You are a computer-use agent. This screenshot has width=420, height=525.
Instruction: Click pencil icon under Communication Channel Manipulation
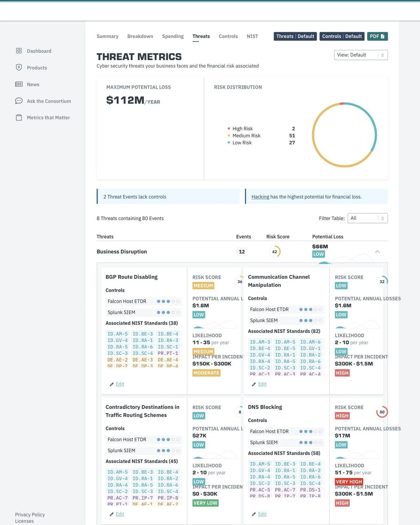254,384
